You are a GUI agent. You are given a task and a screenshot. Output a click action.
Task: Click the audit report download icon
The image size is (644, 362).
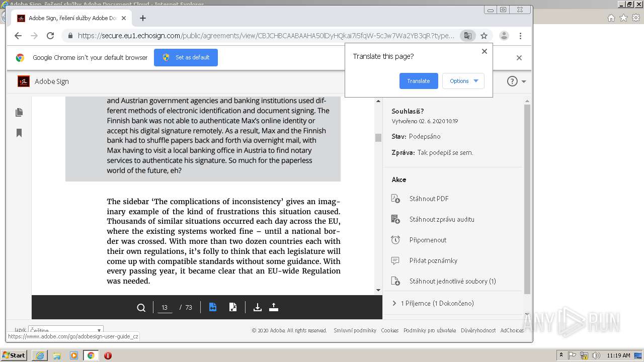[395, 219]
